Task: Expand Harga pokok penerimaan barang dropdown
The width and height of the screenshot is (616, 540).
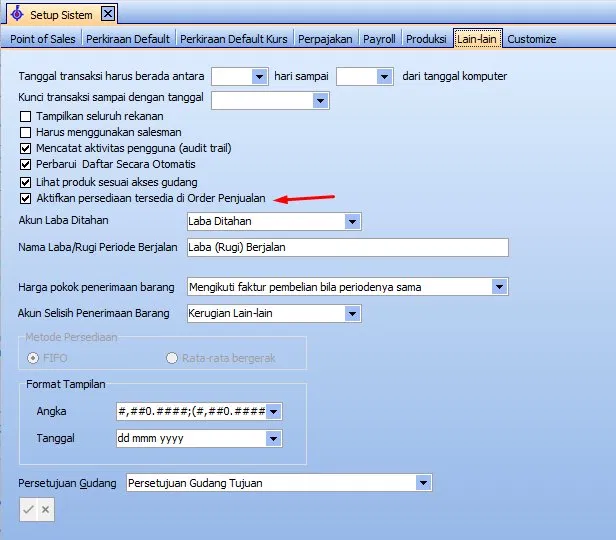Action: tap(499, 287)
